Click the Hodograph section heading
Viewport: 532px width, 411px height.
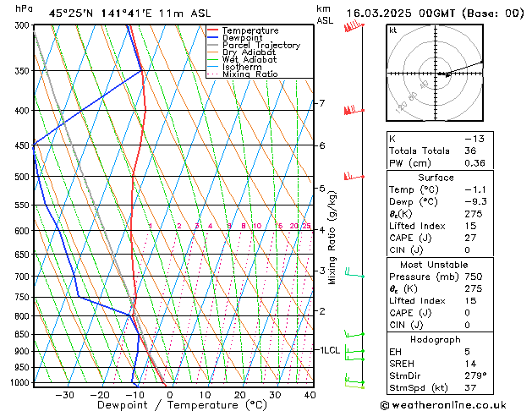(436, 339)
